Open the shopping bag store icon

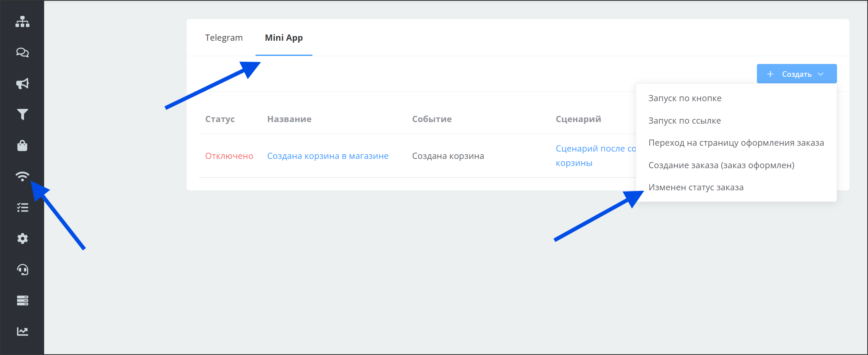[22, 145]
